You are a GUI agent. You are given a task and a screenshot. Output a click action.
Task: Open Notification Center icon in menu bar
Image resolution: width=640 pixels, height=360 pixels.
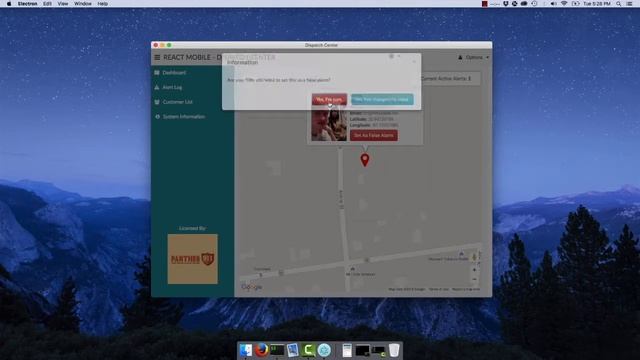[x=630, y=4]
